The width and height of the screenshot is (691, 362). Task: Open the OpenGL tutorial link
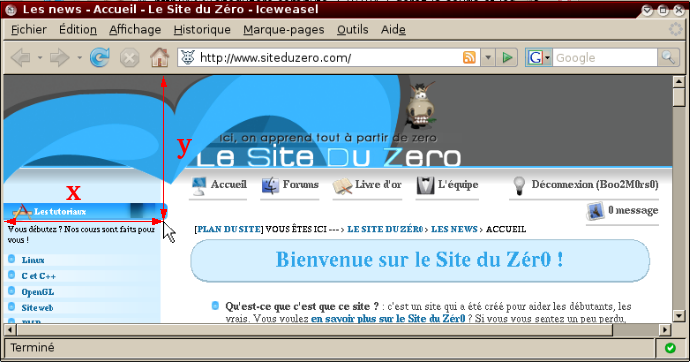tap(38, 292)
